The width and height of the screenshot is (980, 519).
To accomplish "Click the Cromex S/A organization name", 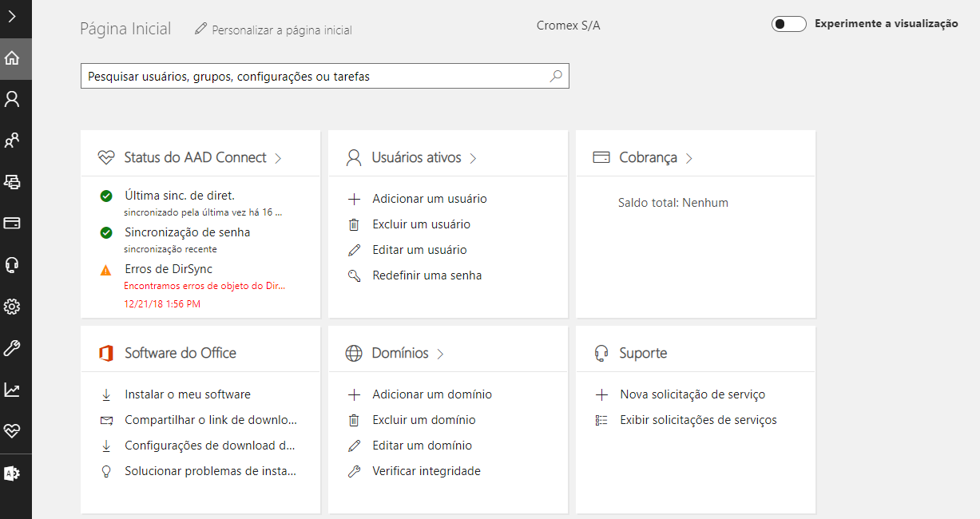I will [x=569, y=26].
